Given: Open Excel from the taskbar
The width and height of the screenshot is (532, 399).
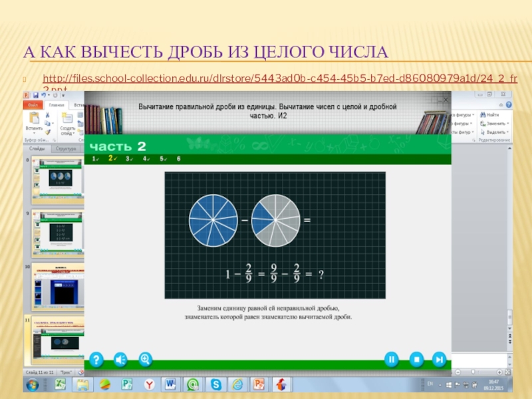Looking at the screenshot, I should tap(60, 385).
